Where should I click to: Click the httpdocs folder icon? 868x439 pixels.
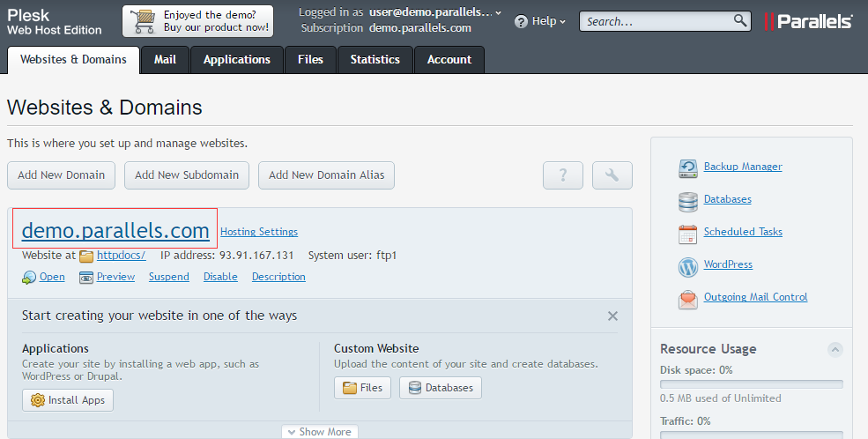click(x=86, y=256)
